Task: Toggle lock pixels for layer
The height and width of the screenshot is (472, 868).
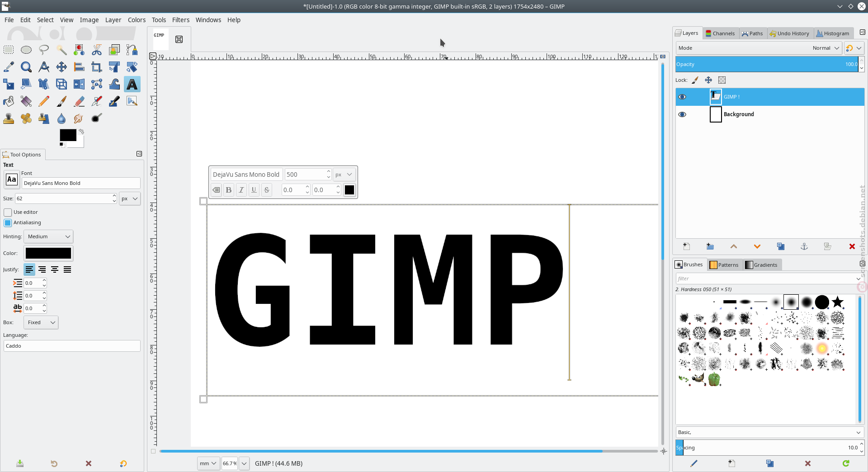Action: tap(695, 80)
